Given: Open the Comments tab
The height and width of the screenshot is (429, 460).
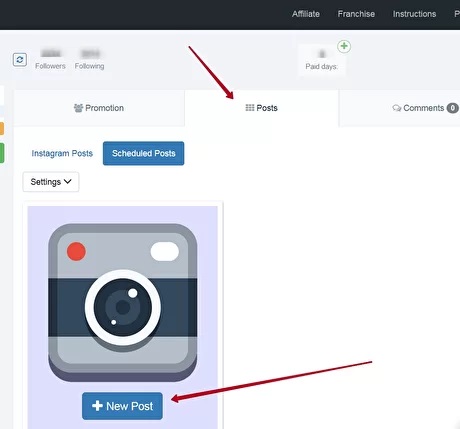Looking at the screenshot, I should pos(400,108).
